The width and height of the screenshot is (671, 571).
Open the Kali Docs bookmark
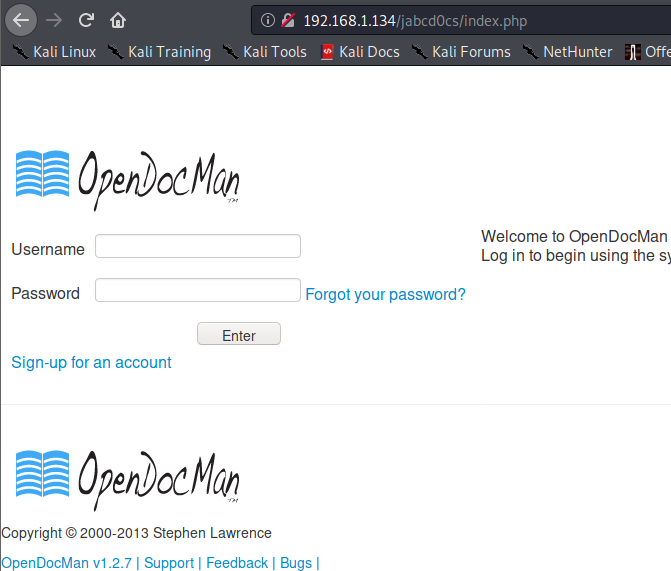[x=360, y=52]
